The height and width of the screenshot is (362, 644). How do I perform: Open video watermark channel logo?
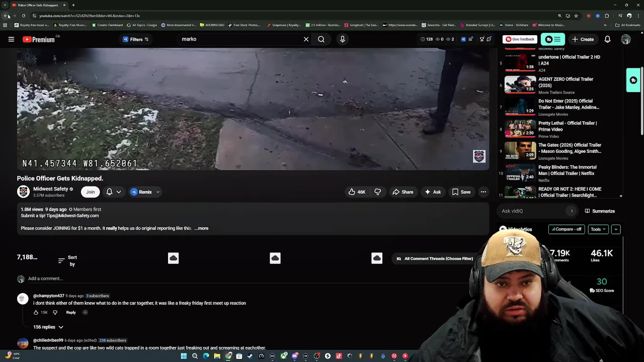[479, 156]
